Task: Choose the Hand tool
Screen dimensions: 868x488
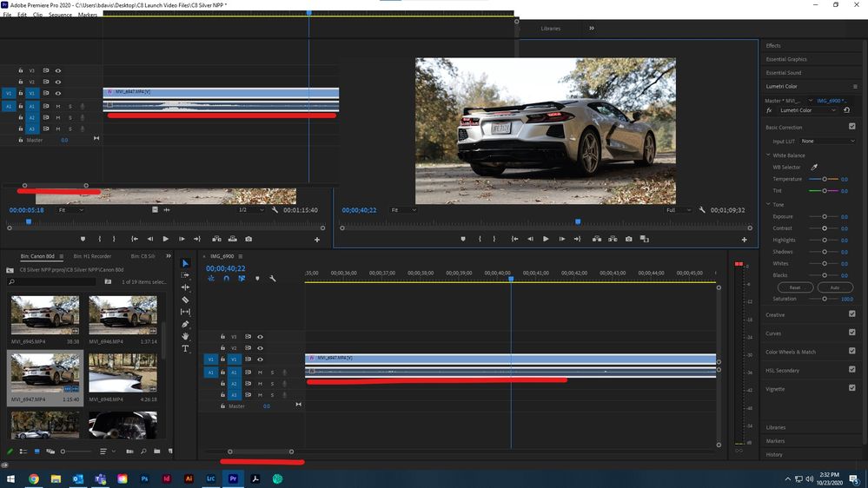Action: coord(185,336)
